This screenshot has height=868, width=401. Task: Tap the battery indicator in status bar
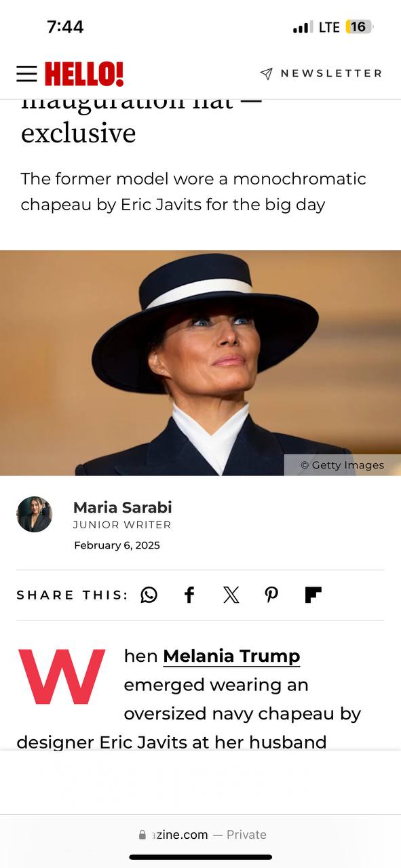[359, 27]
